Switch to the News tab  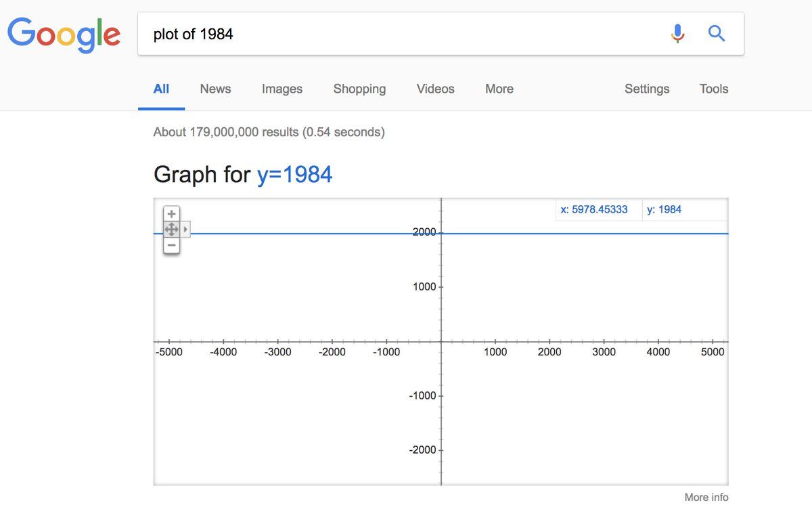[x=215, y=89]
